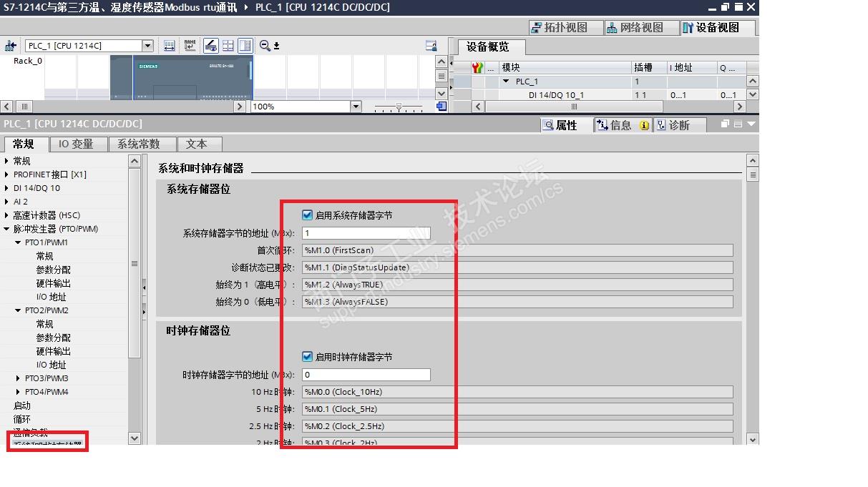Open the 诊断 diagnostics tab

[678, 125]
